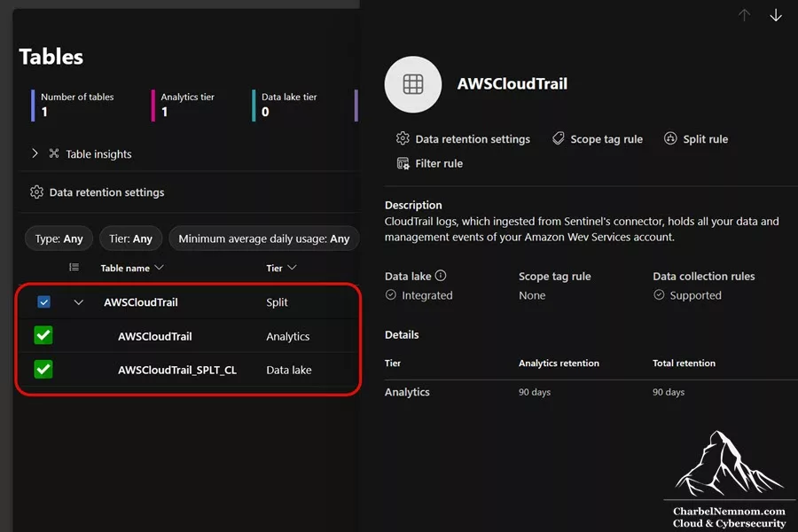Collapse the AWSCloudTrail split row chevron

coord(78,301)
